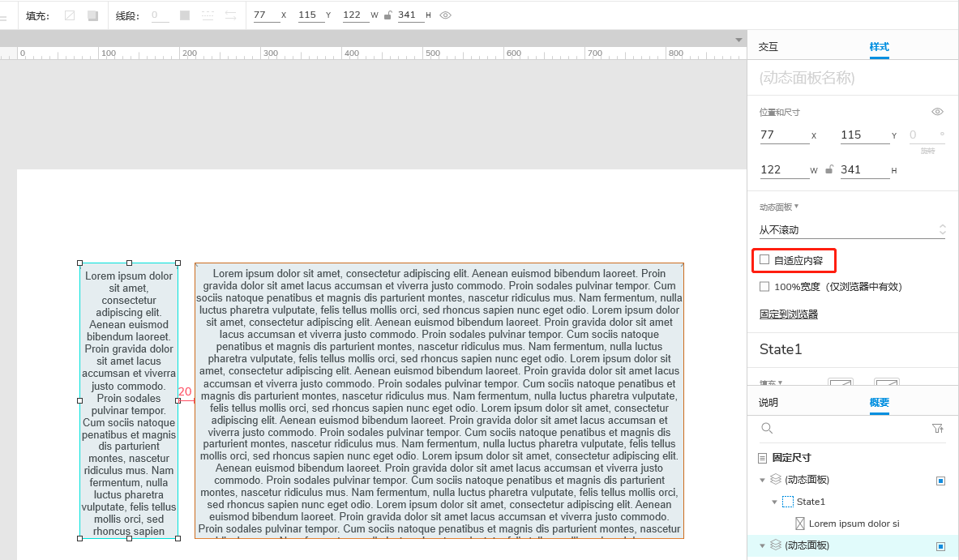Image resolution: width=959 pixels, height=560 pixels.
Task: Click layers icon on highlighted dynamic panel row
Action: [776, 545]
